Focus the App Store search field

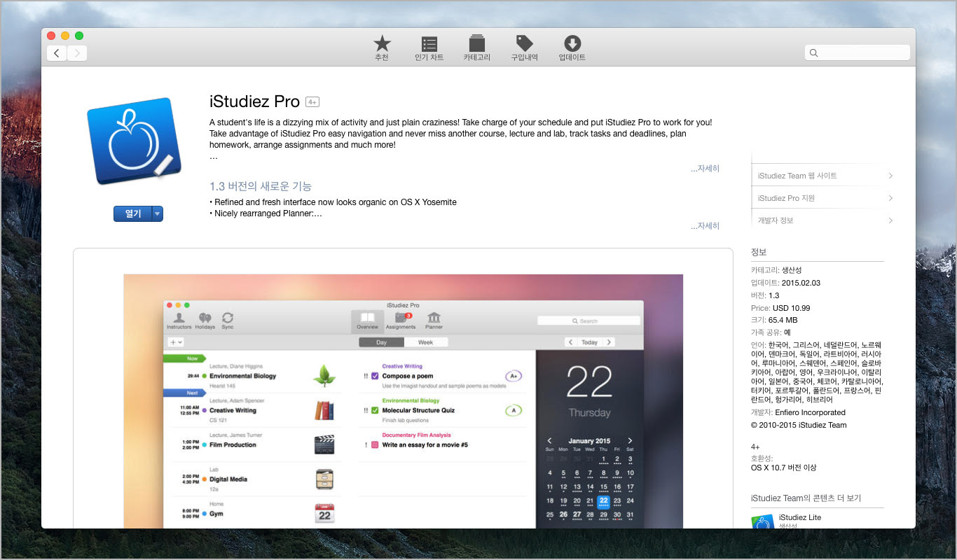[x=858, y=52]
